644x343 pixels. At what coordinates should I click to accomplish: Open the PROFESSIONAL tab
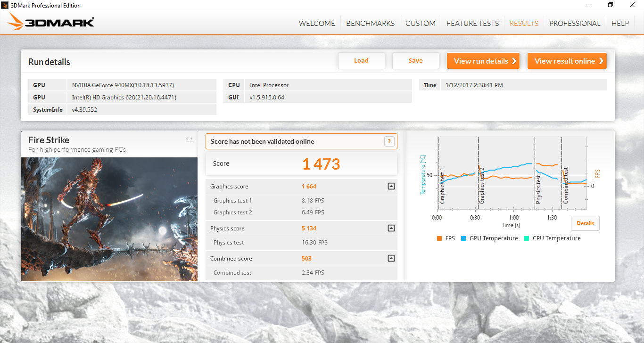[575, 23]
